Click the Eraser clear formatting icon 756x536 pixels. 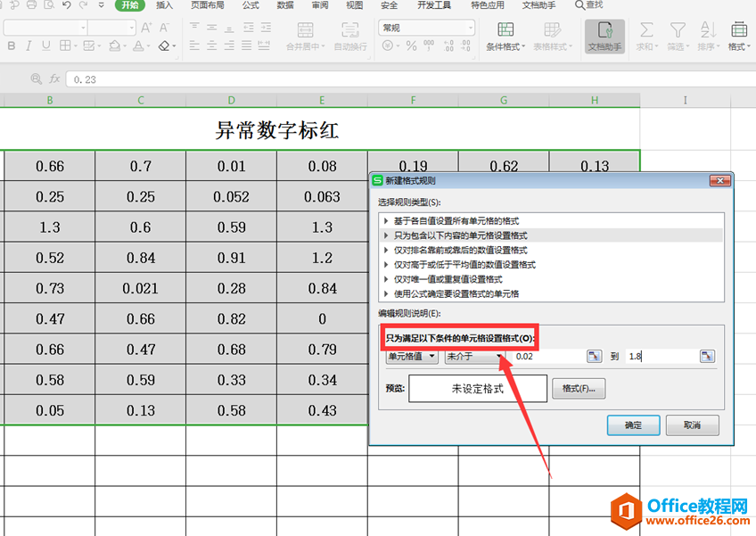(164, 45)
